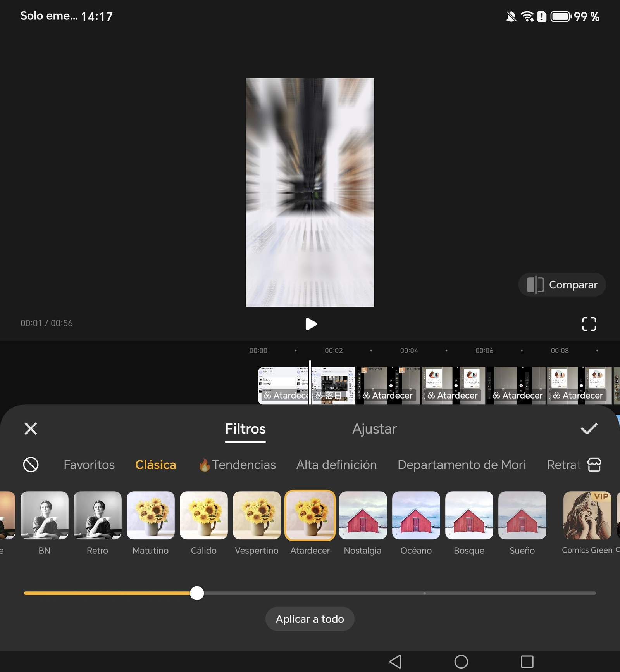
Task: Play the video preview
Action: click(x=310, y=324)
